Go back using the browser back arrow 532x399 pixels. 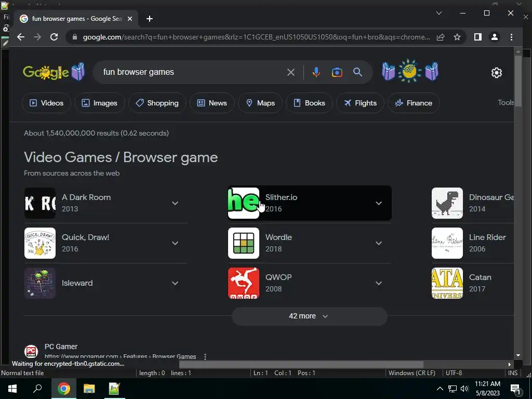point(21,37)
